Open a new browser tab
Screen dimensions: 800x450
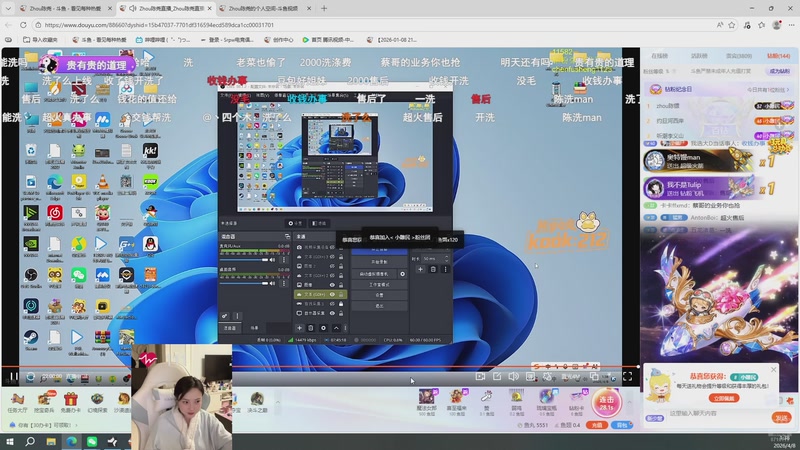click(323, 8)
